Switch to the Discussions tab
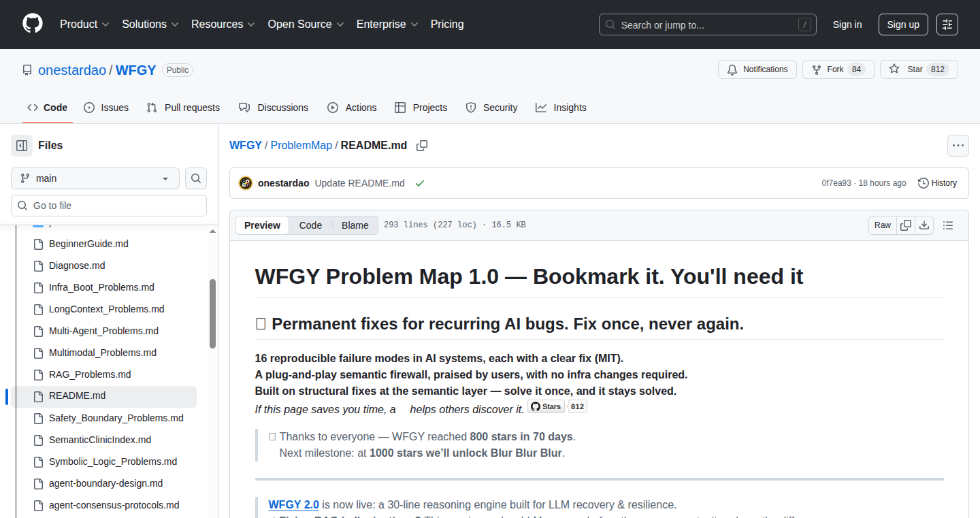 point(274,108)
